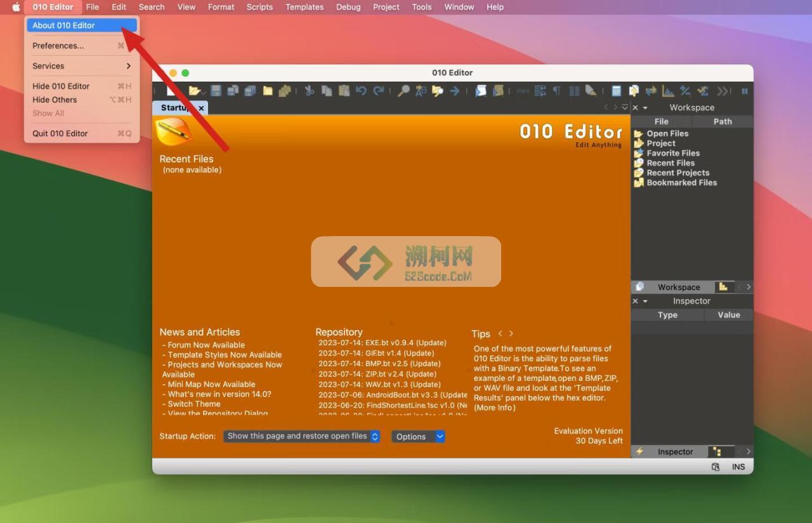Open 'Forum Now Available' news link
This screenshot has width=812, height=523.
[x=206, y=345]
